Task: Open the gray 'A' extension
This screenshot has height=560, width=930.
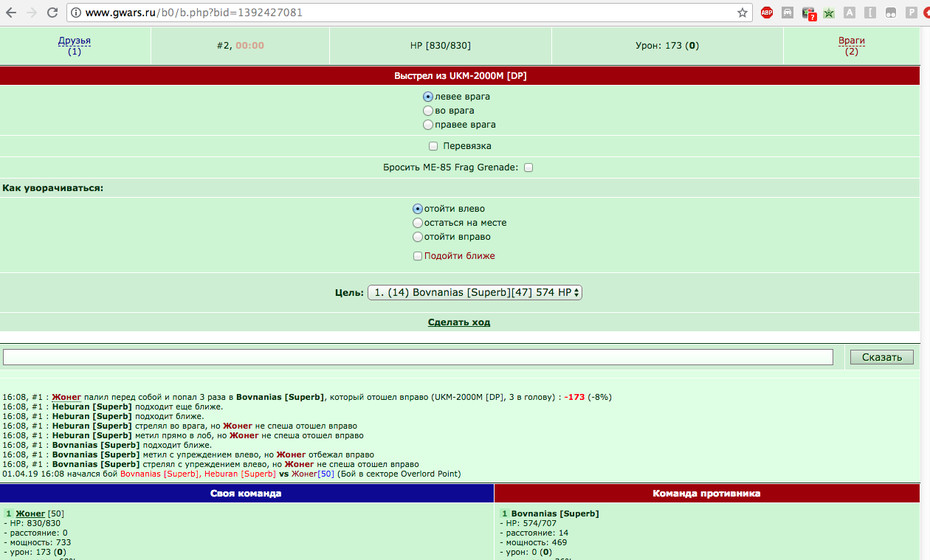Action: (849, 12)
